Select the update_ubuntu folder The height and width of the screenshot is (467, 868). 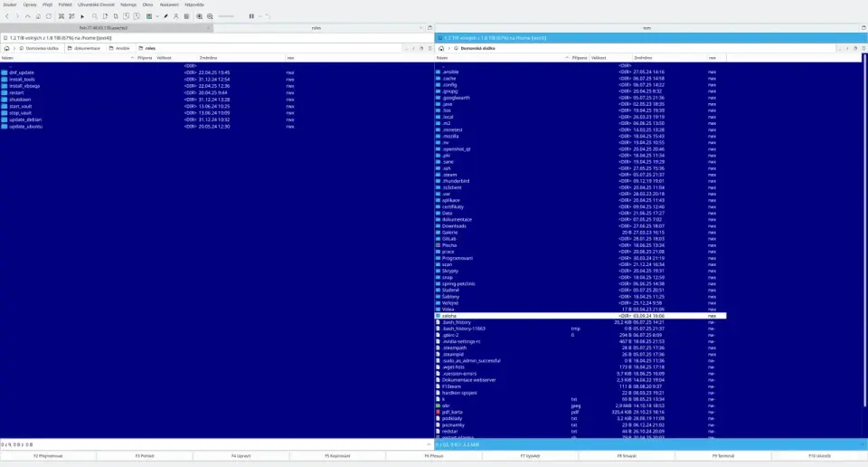26,127
